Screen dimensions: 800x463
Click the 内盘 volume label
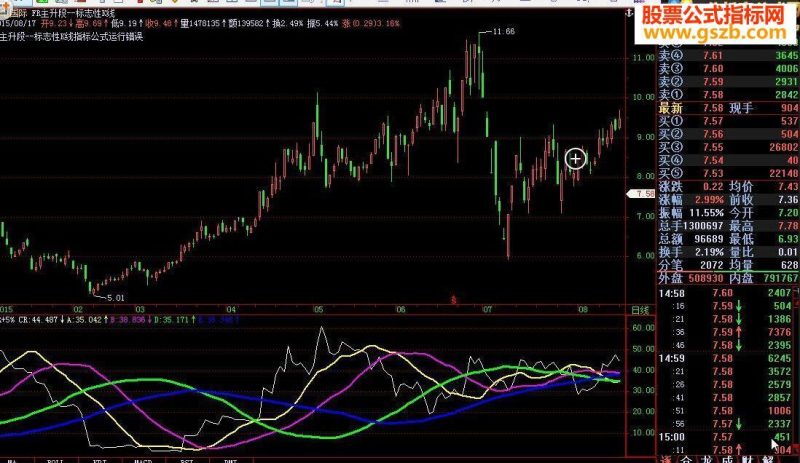pyautogui.click(x=741, y=278)
